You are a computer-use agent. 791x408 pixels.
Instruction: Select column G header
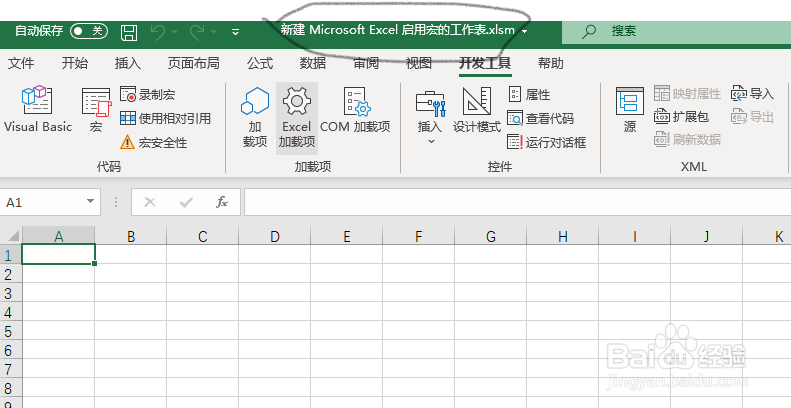click(x=490, y=236)
